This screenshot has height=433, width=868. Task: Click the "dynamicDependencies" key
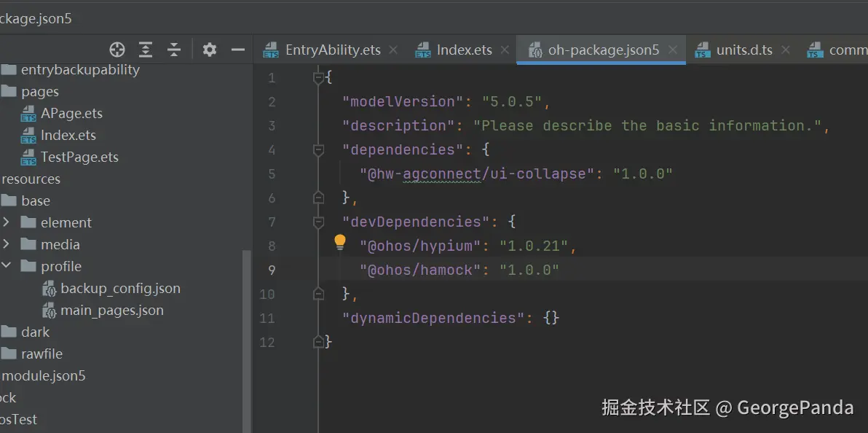[x=433, y=318]
